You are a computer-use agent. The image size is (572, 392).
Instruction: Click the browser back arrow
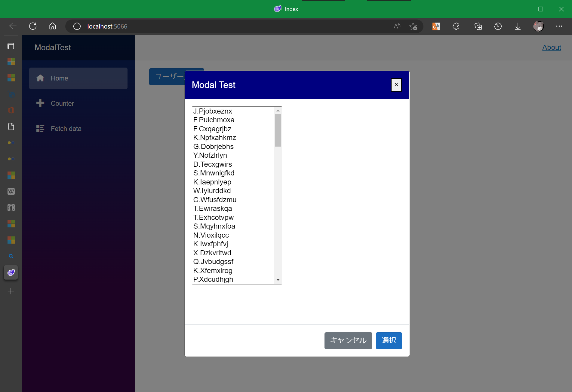(13, 26)
